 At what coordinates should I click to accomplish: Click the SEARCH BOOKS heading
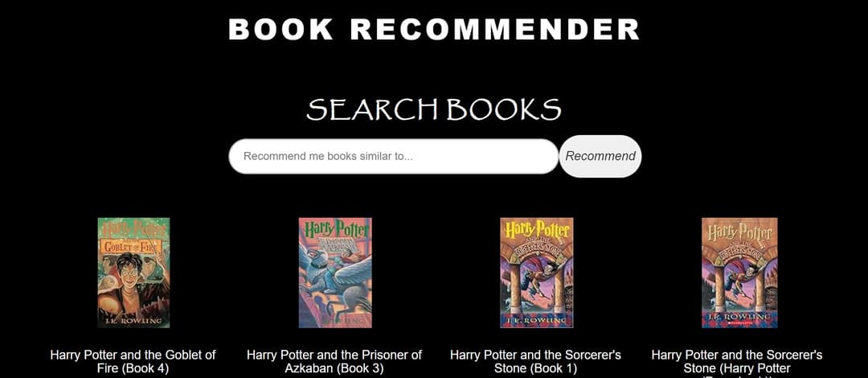click(x=434, y=109)
